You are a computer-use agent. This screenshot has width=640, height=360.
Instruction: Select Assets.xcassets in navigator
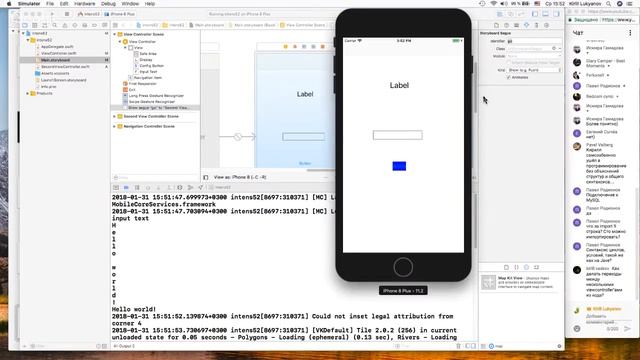(55, 73)
